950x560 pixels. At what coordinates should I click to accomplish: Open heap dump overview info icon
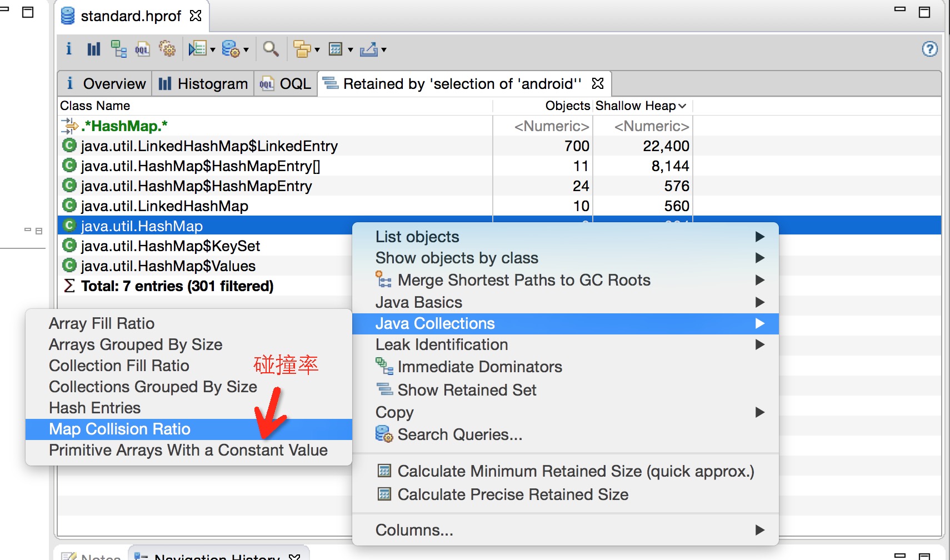(69, 49)
